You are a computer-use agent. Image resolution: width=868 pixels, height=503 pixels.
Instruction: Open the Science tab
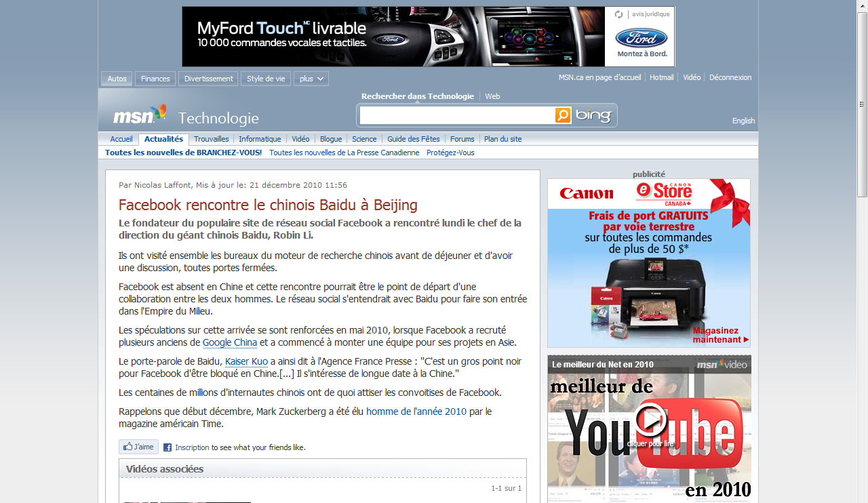(364, 139)
